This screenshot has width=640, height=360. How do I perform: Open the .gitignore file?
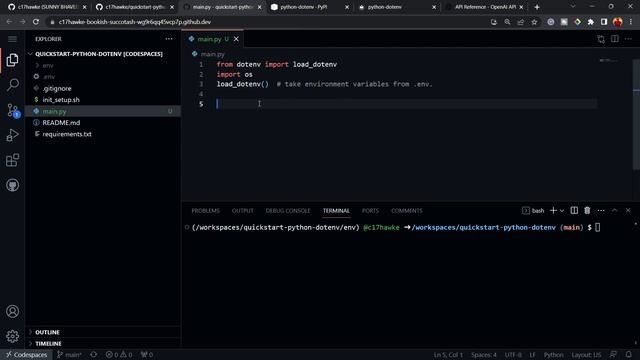tap(103, 88)
